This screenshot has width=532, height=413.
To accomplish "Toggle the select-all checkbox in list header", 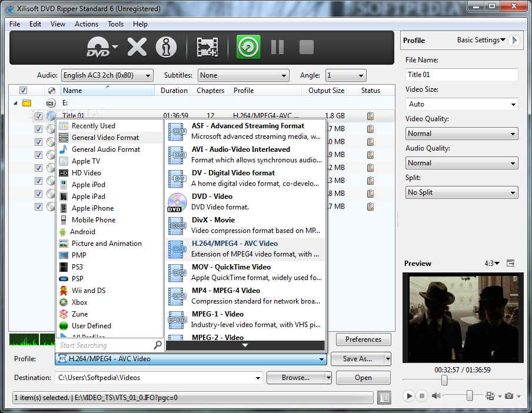I will 23,90.
